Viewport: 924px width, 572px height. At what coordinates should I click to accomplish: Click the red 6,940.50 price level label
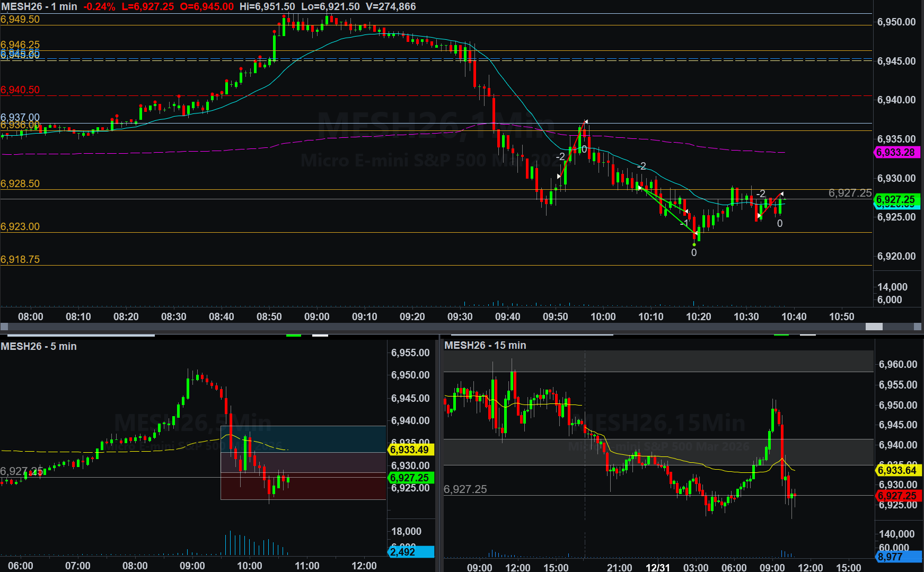tap(20, 90)
